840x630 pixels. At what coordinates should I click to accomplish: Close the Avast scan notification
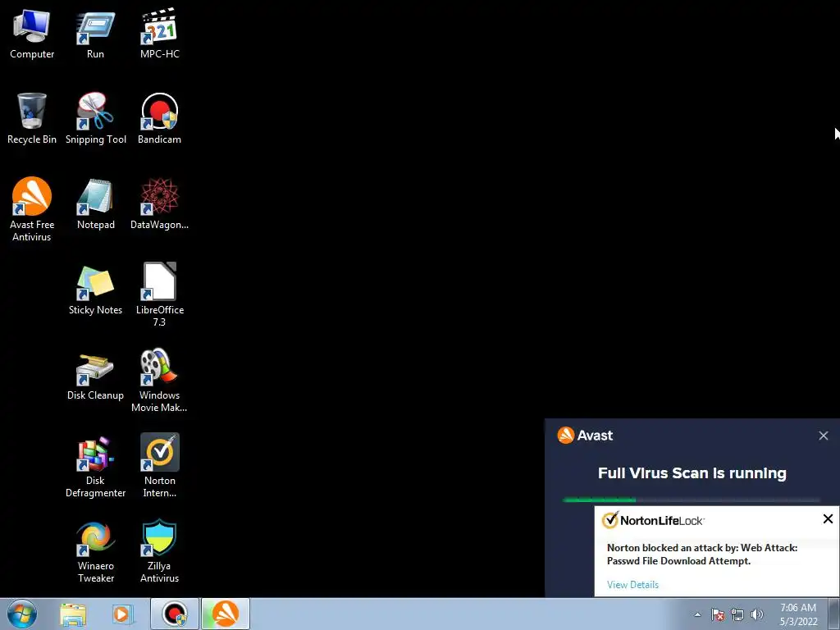[x=824, y=436]
